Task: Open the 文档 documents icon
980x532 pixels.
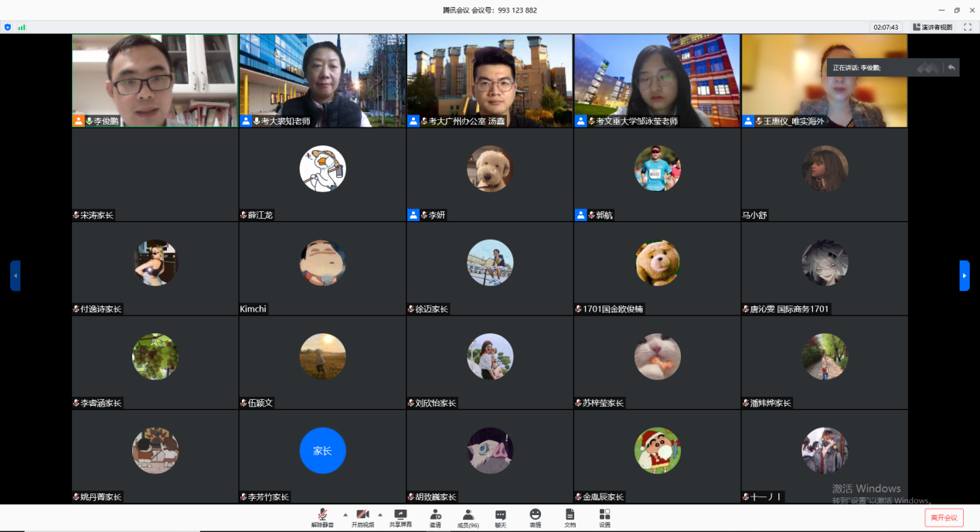Action: click(570, 517)
